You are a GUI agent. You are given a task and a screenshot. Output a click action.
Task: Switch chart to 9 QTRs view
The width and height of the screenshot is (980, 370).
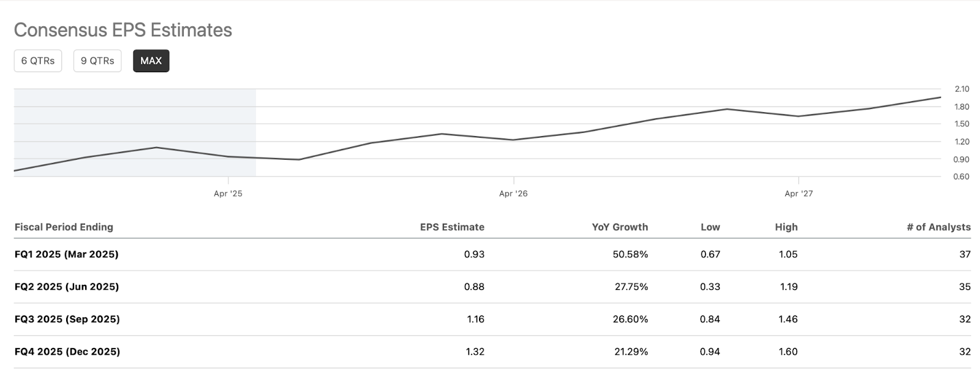(97, 61)
